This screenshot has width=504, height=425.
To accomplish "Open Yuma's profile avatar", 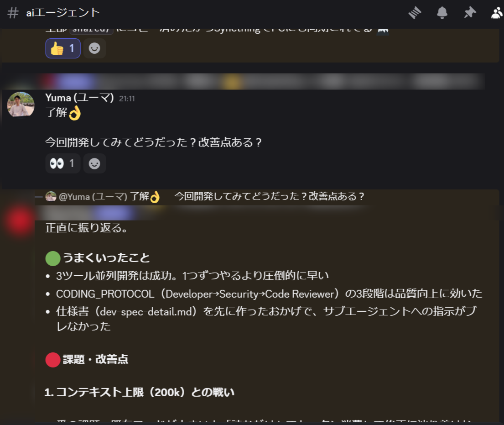I will pyautogui.click(x=21, y=105).
